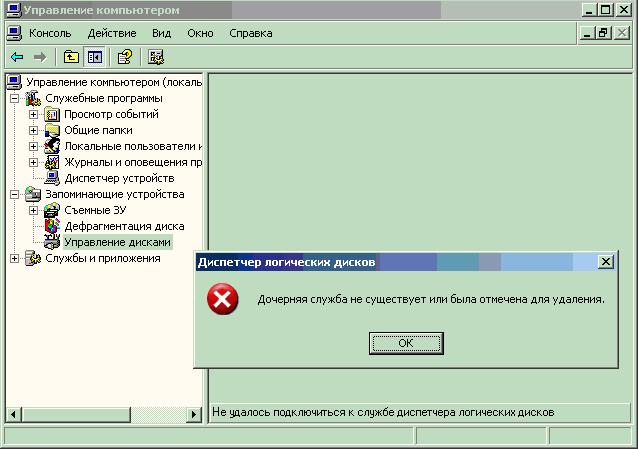Open the Консоль menu

(x=50, y=33)
